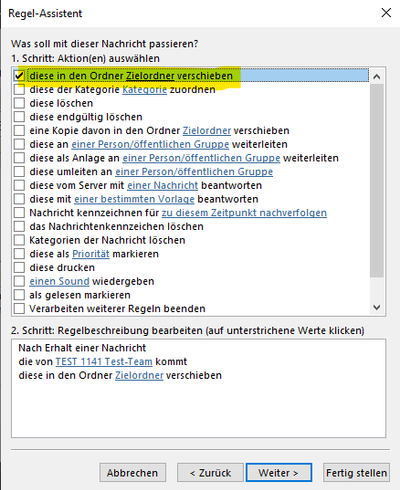Enable the 'diese löschen' checkbox
400x490 pixels.
point(19,103)
